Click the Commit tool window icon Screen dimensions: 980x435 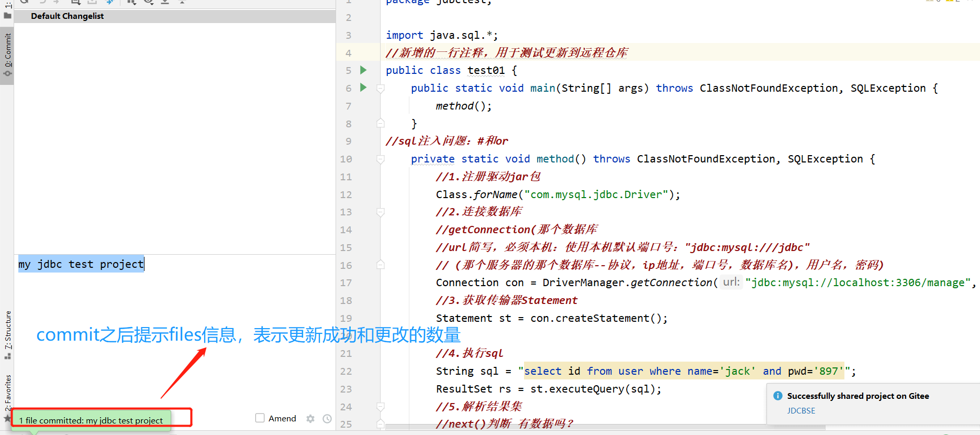click(x=7, y=73)
